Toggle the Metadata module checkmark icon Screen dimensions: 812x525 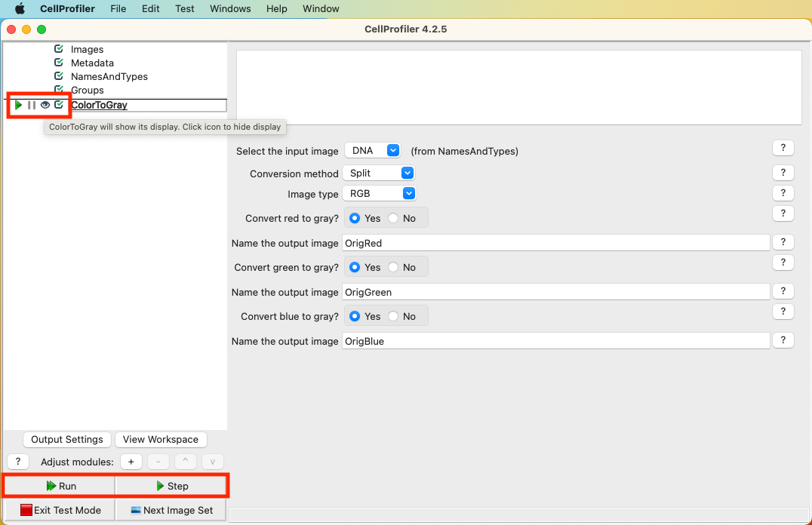(59, 63)
